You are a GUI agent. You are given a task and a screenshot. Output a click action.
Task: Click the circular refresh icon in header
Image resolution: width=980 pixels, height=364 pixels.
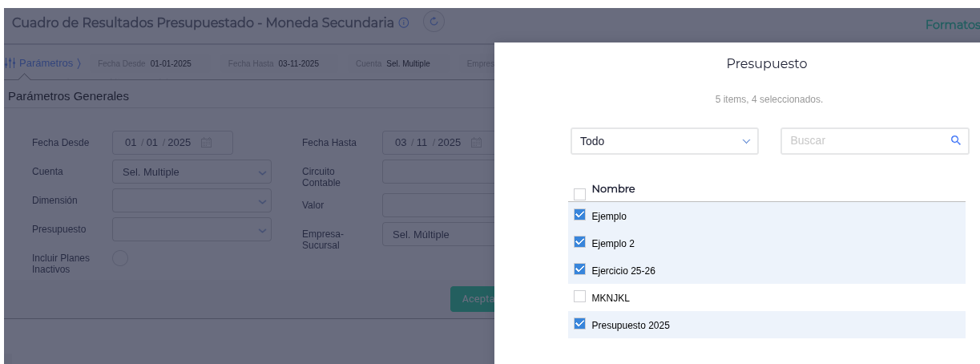pyautogui.click(x=434, y=22)
